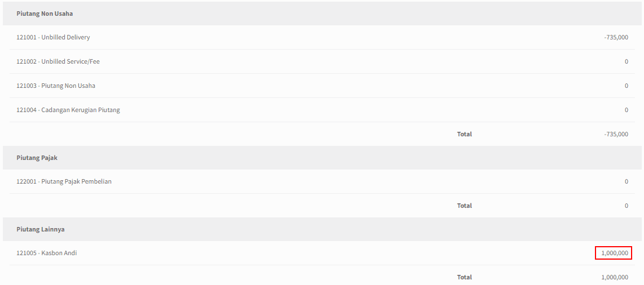Click the Piutang Non Usaha Total -735,000 value
Viewport: 644px width, 285px height.
[616, 134]
